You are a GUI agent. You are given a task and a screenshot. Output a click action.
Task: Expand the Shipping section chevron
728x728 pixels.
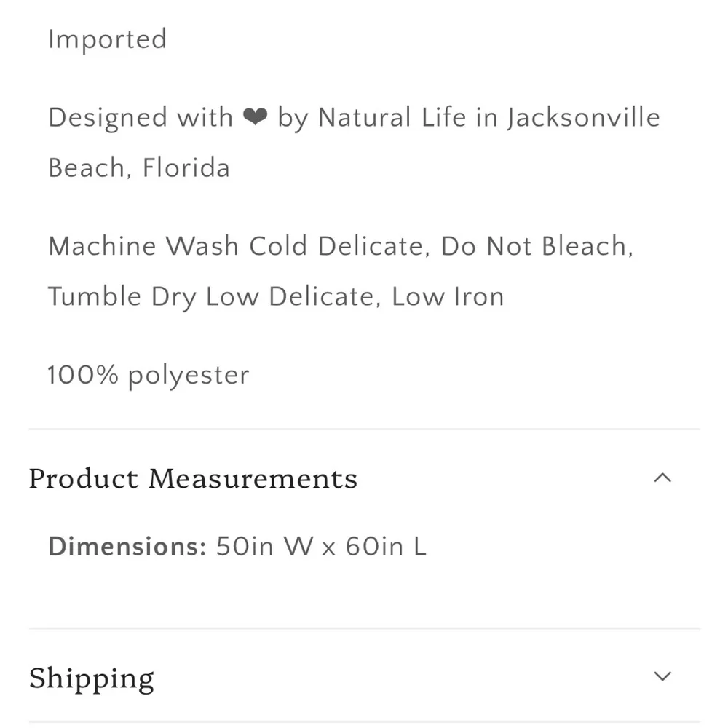pos(662,676)
